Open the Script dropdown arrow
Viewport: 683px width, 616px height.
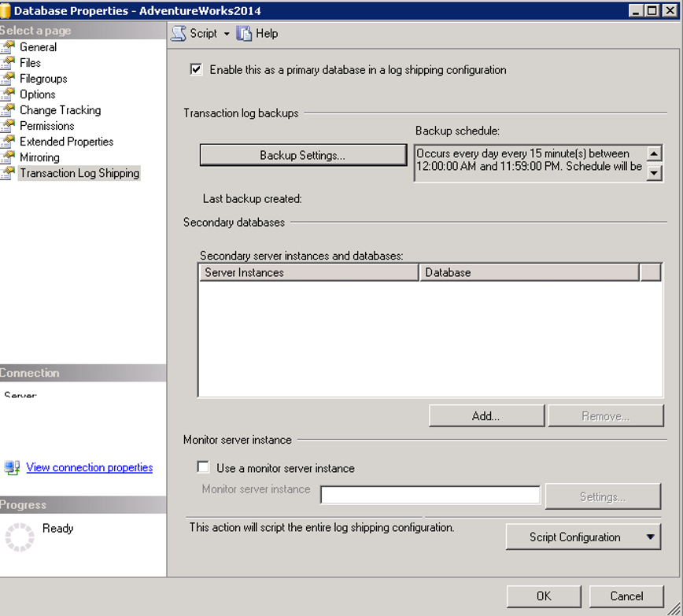tap(227, 34)
